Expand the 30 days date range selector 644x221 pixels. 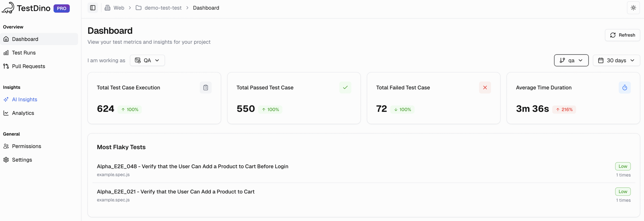[x=617, y=60]
